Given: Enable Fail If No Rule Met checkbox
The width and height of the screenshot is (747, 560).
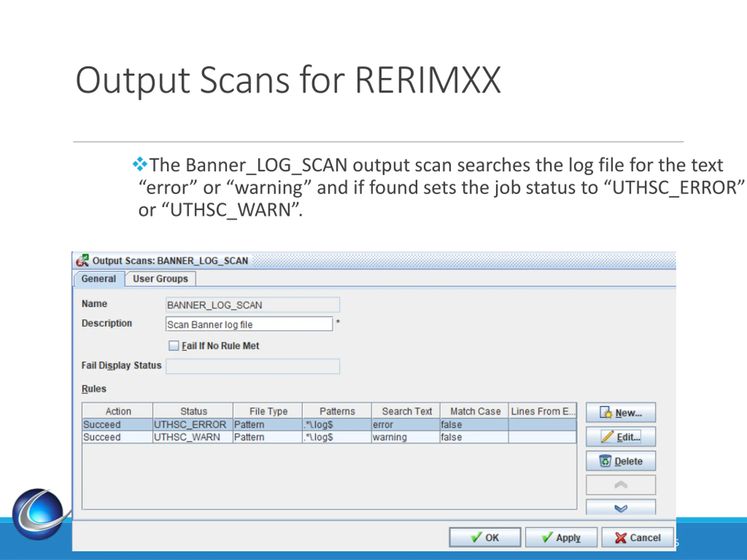Looking at the screenshot, I should [x=174, y=346].
